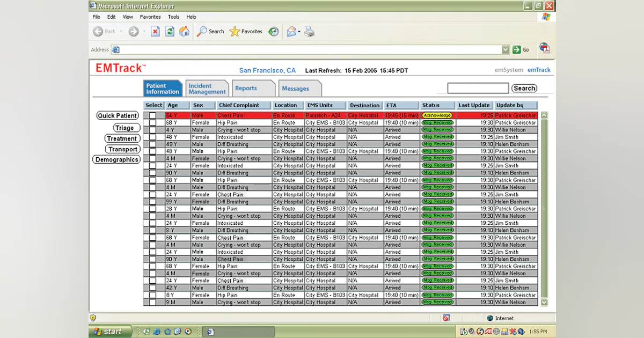This screenshot has width=644, height=338.
Task: Click the PDF icon beside the Go button
Action: pyautogui.click(x=544, y=48)
